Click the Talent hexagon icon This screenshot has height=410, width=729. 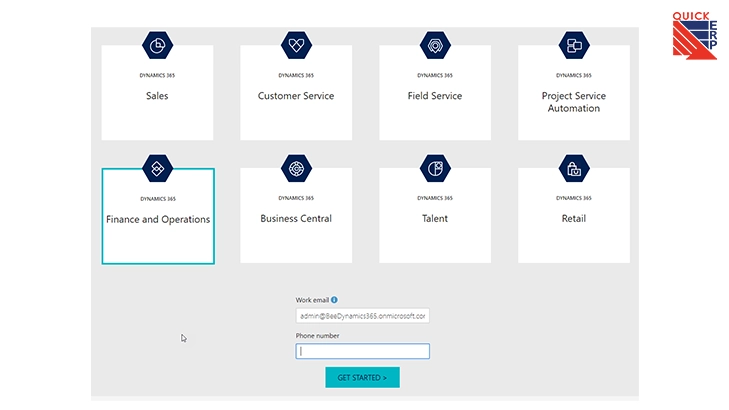pyautogui.click(x=435, y=168)
